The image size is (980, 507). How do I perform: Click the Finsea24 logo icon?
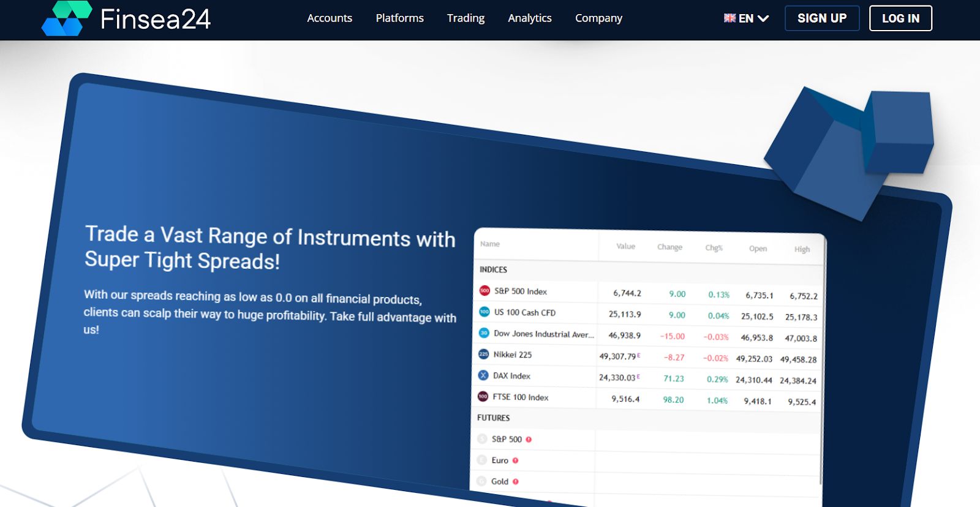point(66,18)
